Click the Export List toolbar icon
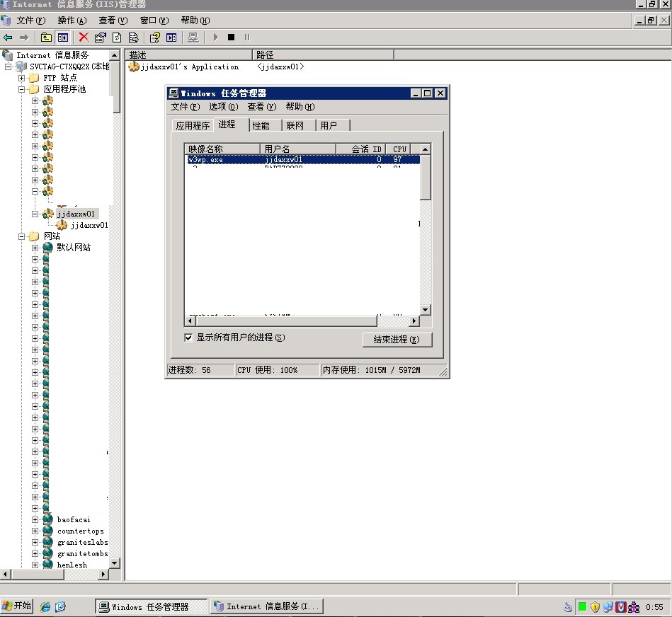Viewport: 672px width, 617px height. pos(133,38)
